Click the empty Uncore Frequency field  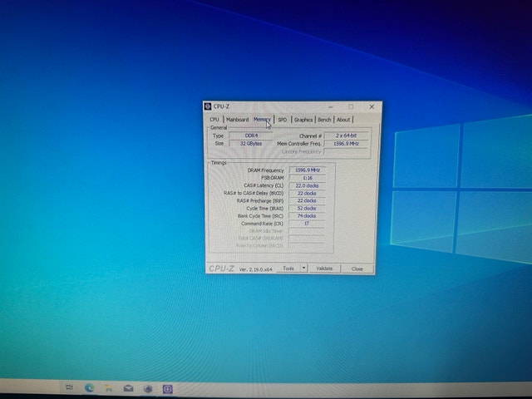[346, 151]
